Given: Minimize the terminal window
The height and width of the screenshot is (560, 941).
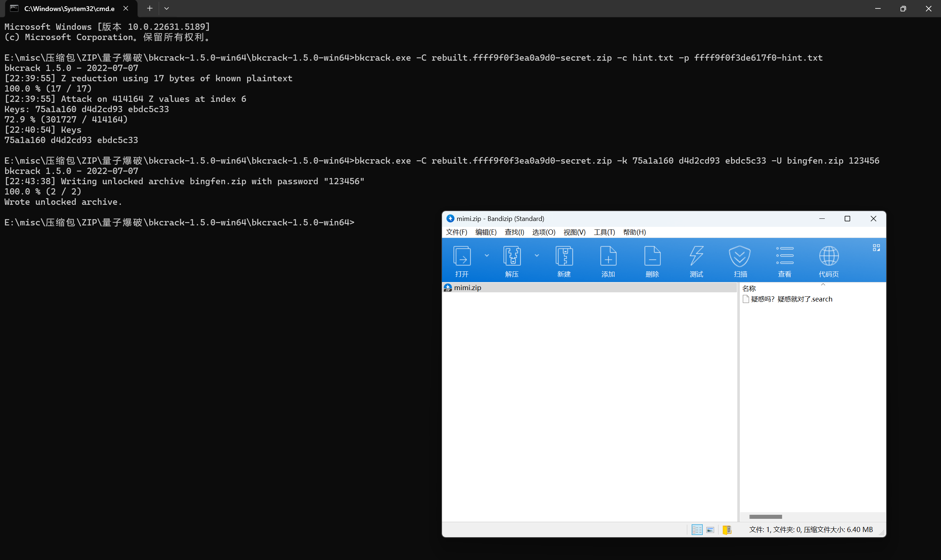Looking at the screenshot, I should click(x=878, y=8).
